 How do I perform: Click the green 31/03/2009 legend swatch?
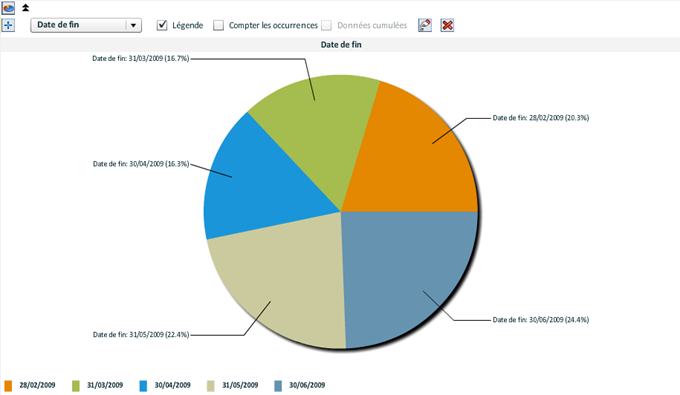point(75,385)
